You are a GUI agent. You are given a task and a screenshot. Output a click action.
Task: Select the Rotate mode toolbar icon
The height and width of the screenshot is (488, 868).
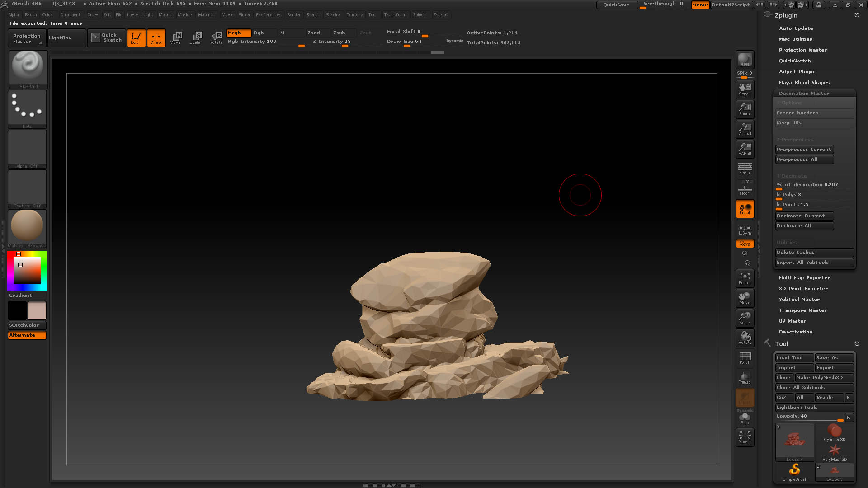216,38
